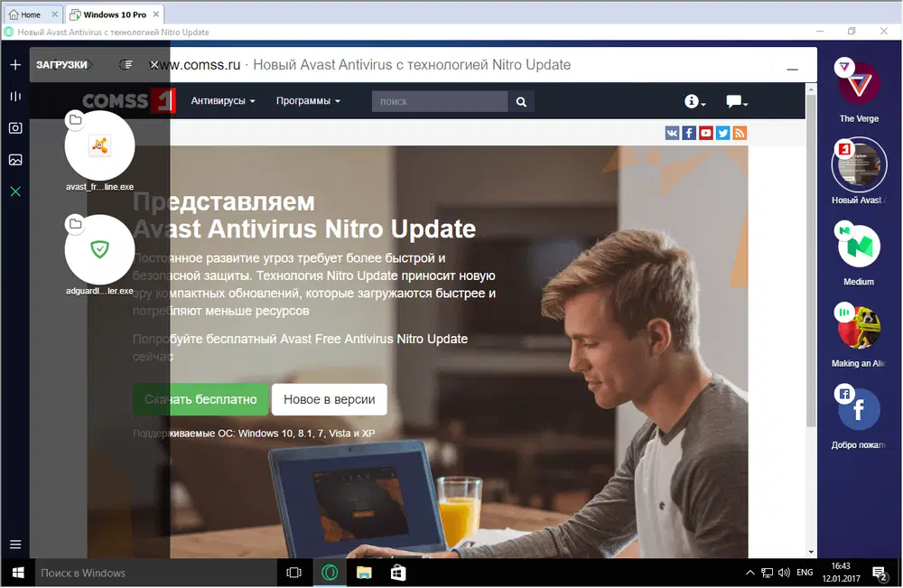Viewport: 903px width, 588px height.
Task: Close the downloads panel via green X sidebar icon
Action: (x=15, y=191)
